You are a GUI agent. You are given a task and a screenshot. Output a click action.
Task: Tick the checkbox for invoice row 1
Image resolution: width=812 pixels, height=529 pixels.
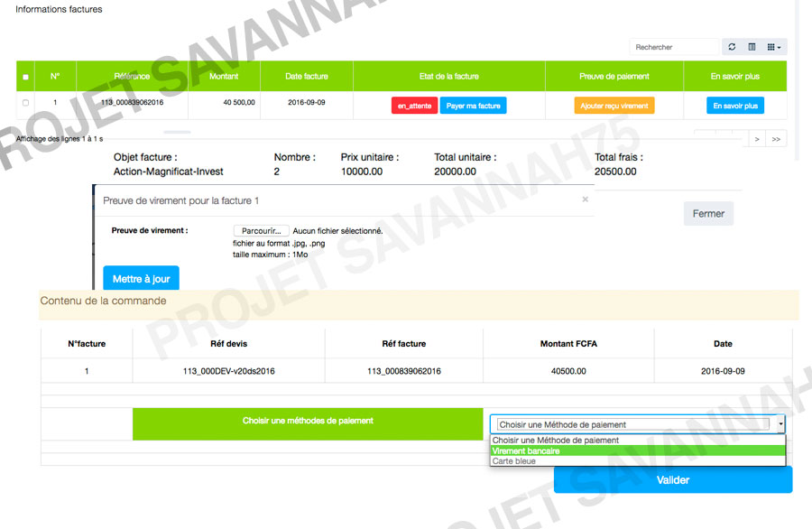coord(25,103)
